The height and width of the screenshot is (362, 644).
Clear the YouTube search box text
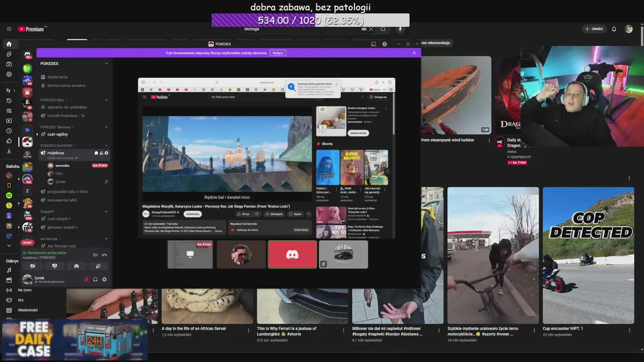[x=371, y=29]
